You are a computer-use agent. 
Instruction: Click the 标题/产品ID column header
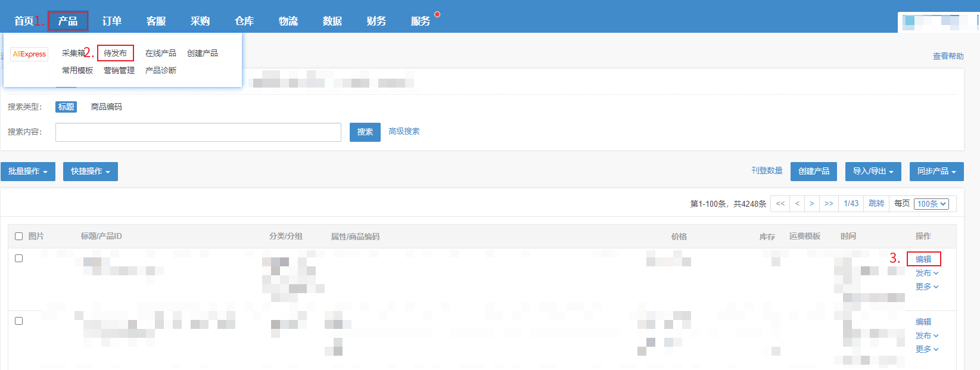[101, 237]
